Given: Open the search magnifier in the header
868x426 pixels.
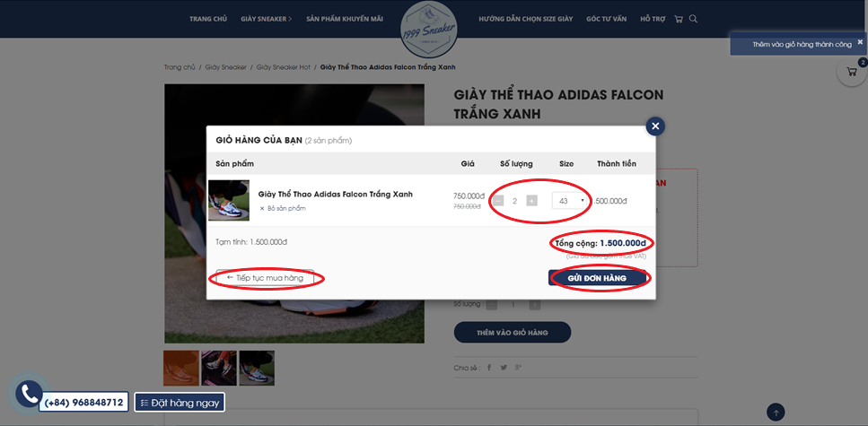Looking at the screenshot, I should (693, 19).
